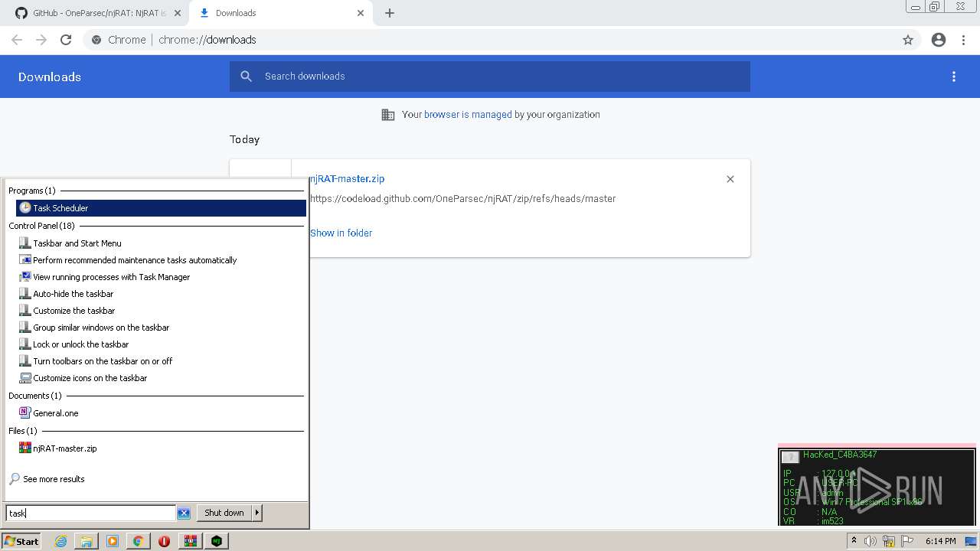Open the network tray icon
980x551 pixels.
point(889,541)
